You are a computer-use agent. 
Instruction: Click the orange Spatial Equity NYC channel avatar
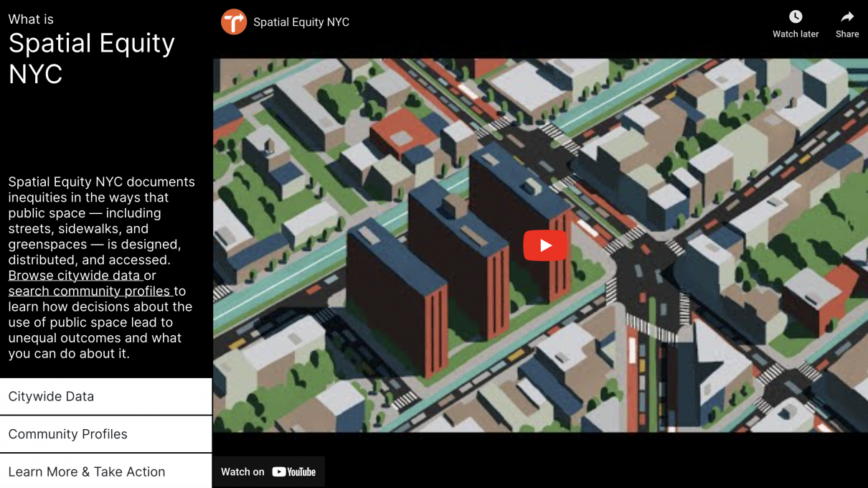coord(233,22)
